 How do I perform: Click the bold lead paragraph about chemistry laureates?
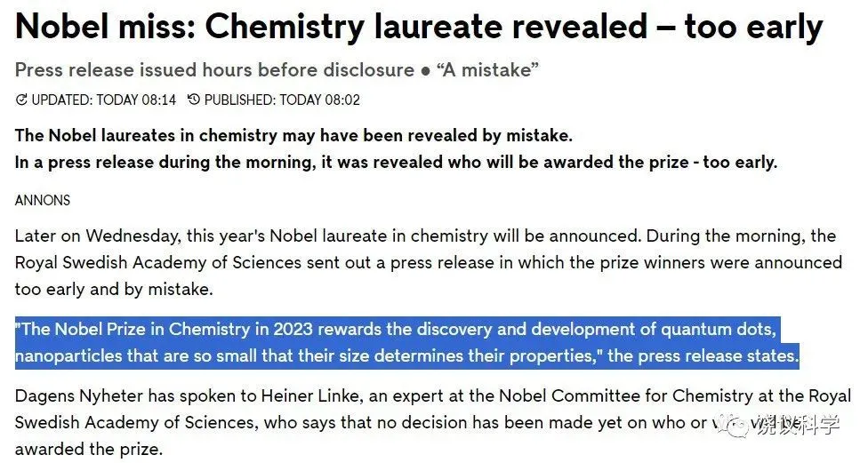[396, 148]
